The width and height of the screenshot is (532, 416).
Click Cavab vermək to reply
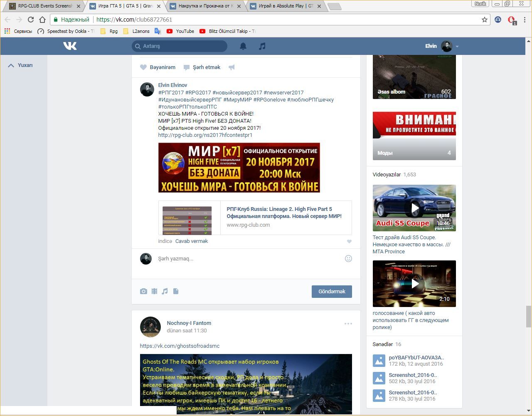click(x=192, y=241)
